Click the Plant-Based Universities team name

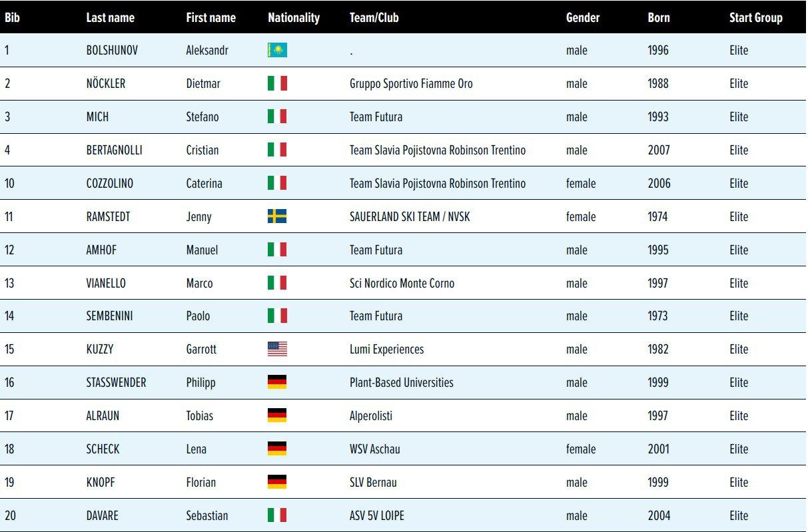tap(401, 383)
